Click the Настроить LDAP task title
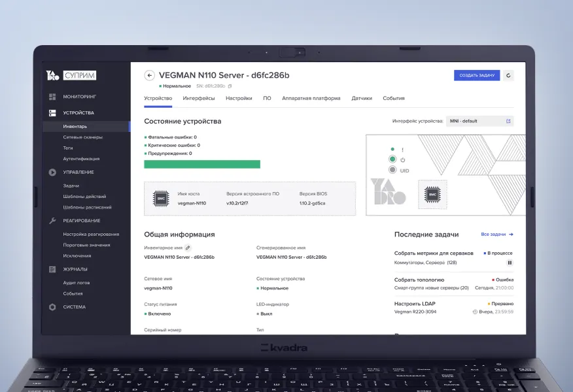Screen dimensions: 573x392 (415, 304)
